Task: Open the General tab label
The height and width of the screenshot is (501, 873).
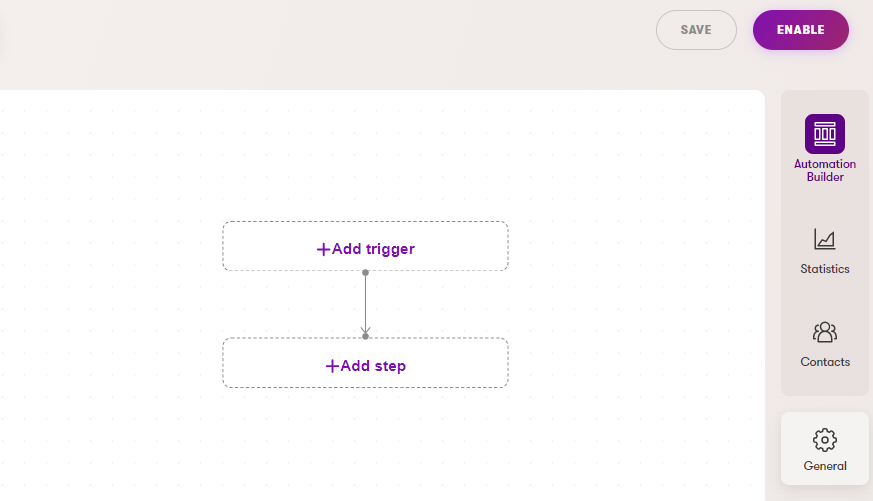Action: pyautogui.click(x=824, y=466)
